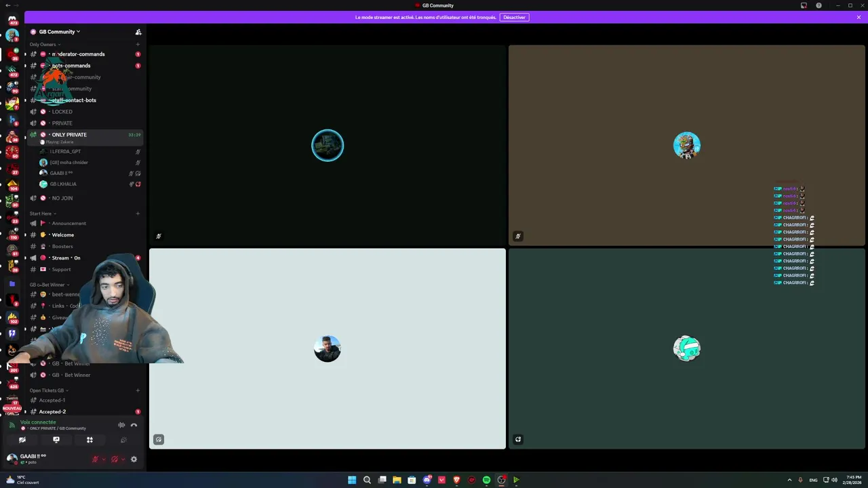The width and height of the screenshot is (868, 488).
Task: Click the bottom-left participant avatar in call grid
Action: point(328,348)
